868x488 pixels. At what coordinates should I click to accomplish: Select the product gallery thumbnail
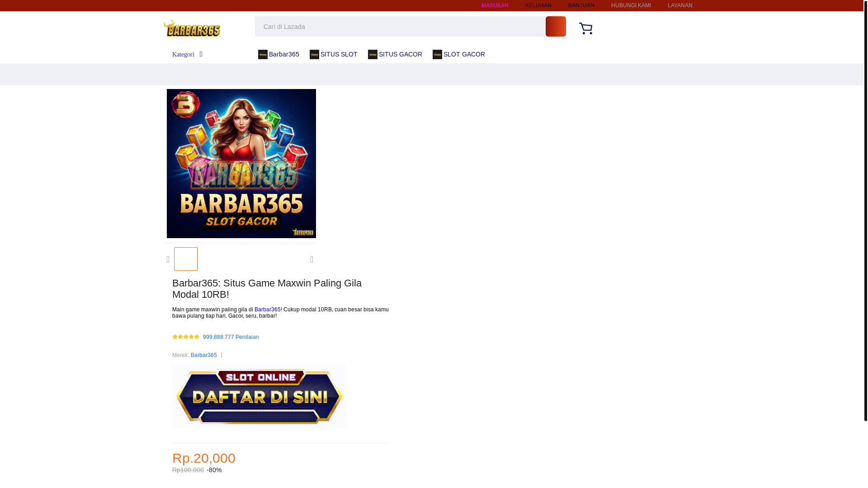pos(186,259)
